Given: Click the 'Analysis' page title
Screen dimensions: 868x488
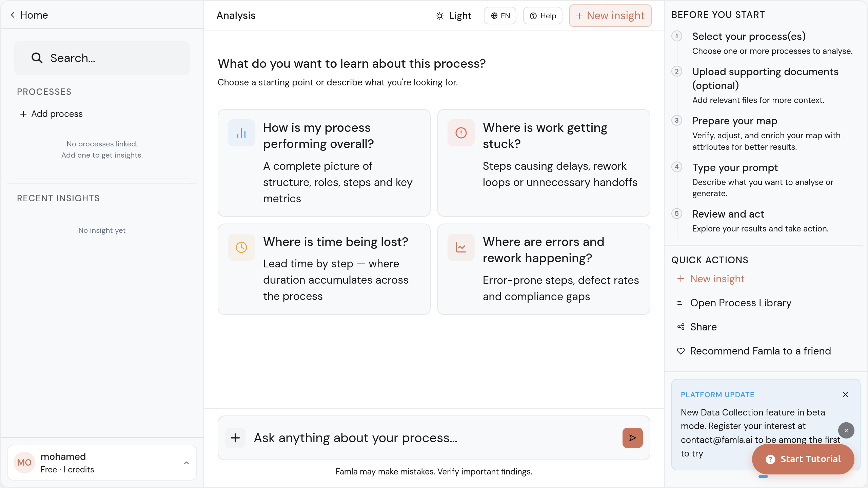Looking at the screenshot, I should (x=236, y=16).
